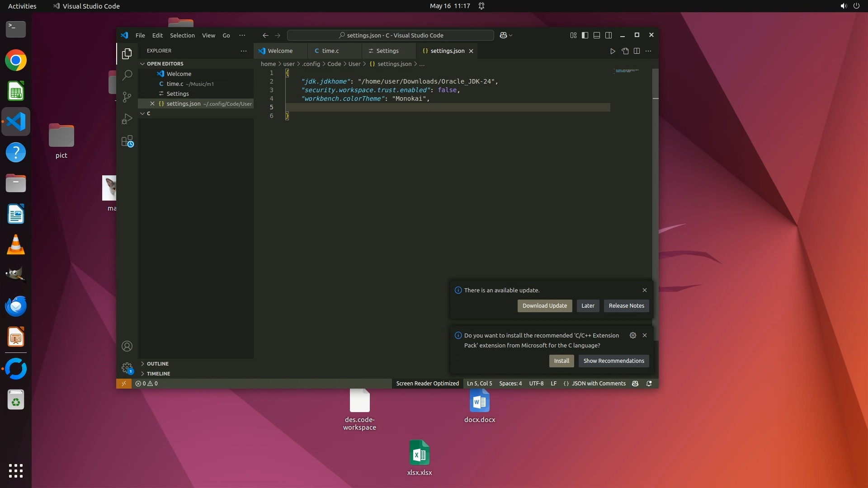This screenshot has height=488, width=868.
Task: Open the Source Control view
Action: click(x=127, y=97)
